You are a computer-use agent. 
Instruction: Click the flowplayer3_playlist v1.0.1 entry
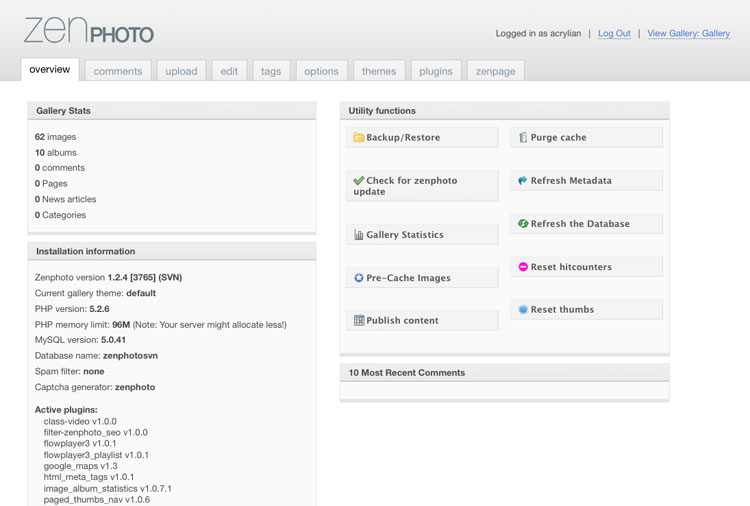pyautogui.click(x=96, y=455)
